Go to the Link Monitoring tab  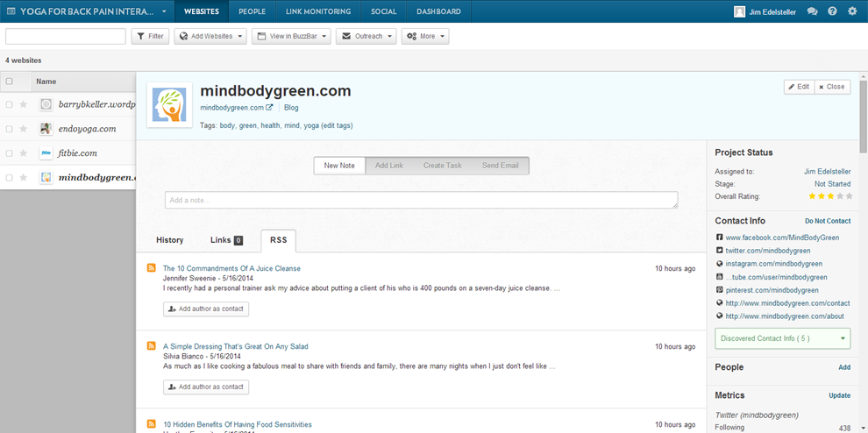pyautogui.click(x=318, y=11)
